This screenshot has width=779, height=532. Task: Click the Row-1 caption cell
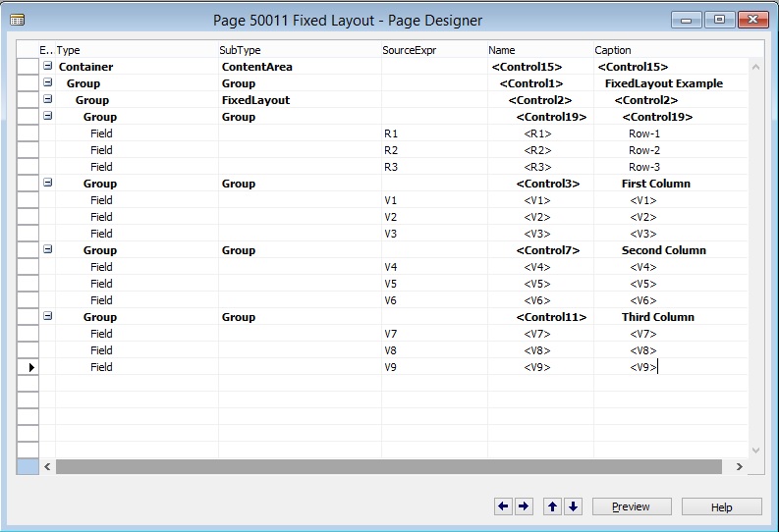(x=671, y=133)
